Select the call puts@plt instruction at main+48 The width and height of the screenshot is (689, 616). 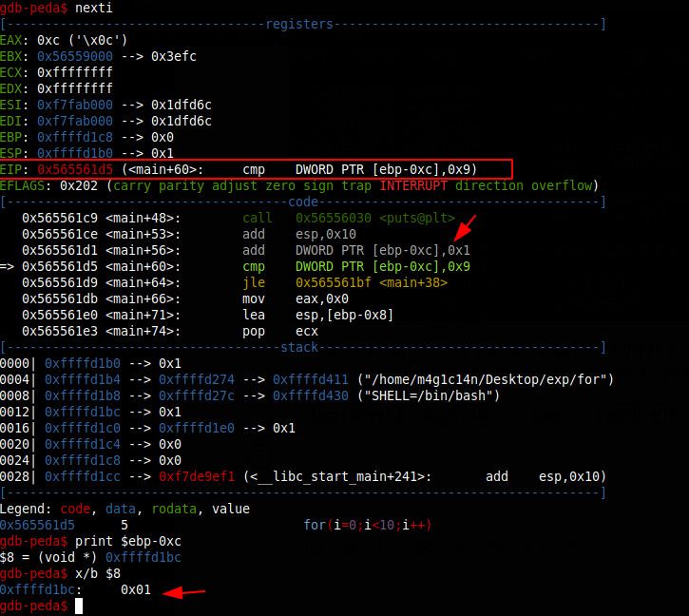(349, 218)
